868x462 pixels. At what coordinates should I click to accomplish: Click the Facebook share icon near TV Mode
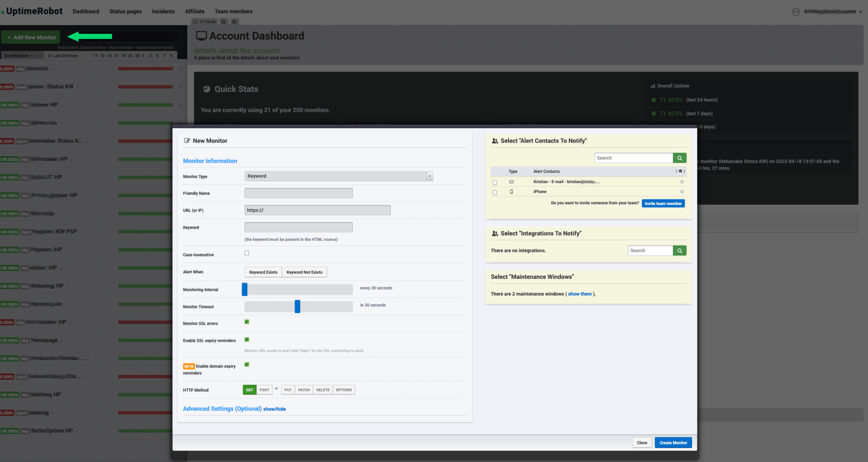coord(235,21)
